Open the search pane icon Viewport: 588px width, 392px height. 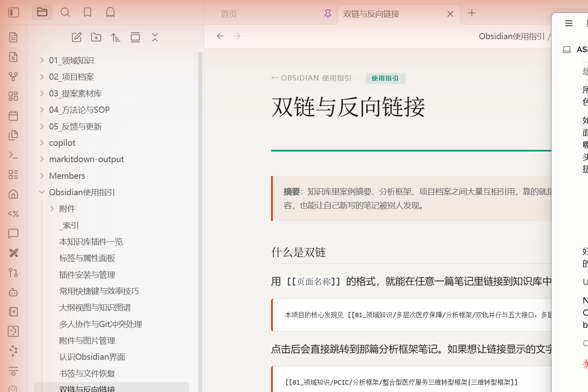(65, 13)
